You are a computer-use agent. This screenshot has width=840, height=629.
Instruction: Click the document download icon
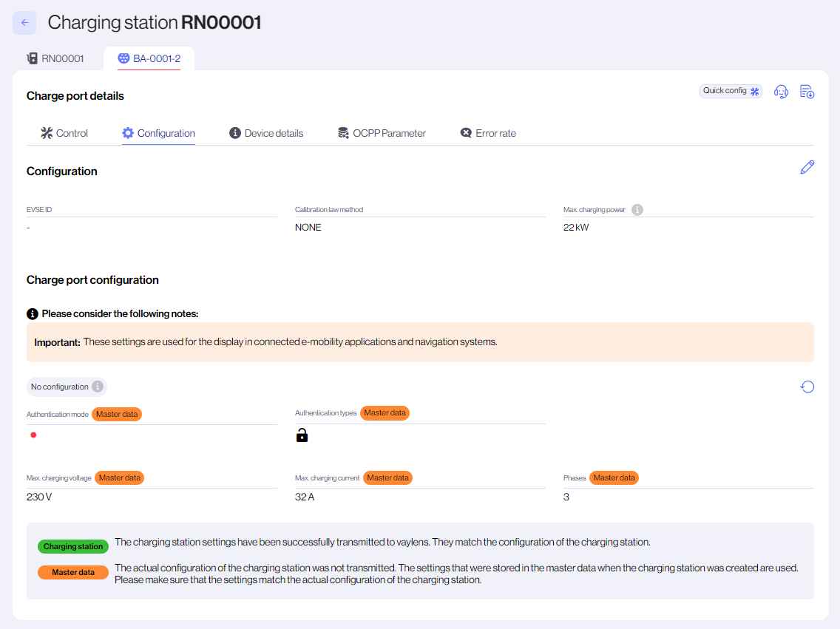pyautogui.click(x=807, y=92)
